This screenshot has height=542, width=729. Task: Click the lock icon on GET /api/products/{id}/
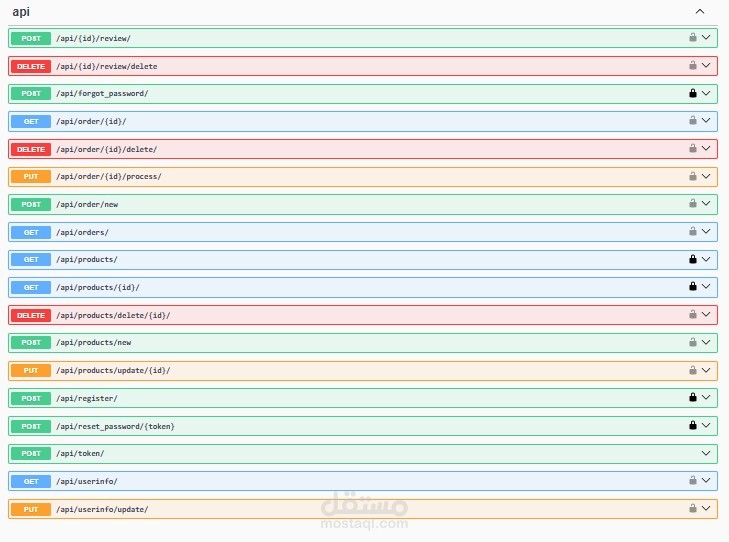693,286
